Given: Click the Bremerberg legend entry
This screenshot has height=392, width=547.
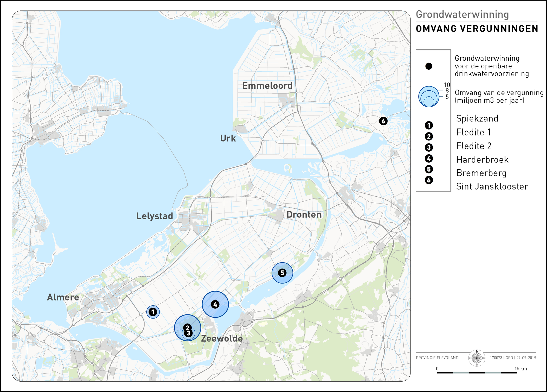Looking at the screenshot, I should [x=481, y=173].
